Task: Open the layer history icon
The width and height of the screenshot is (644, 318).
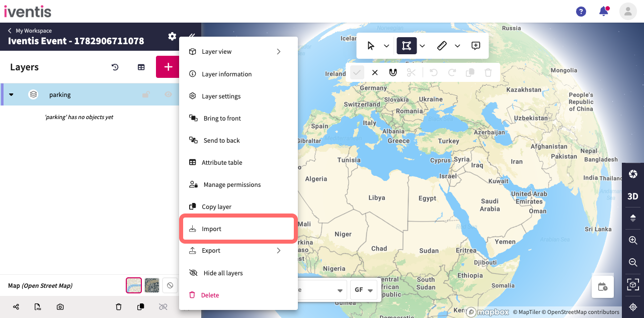Action: (115, 67)
